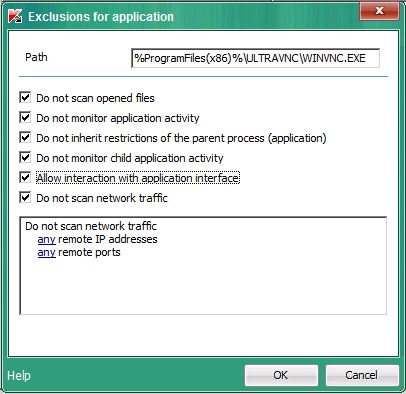Viewport: 406px width, 394px height.
Task: Click into the Path input field
Action: pos(255,58)
